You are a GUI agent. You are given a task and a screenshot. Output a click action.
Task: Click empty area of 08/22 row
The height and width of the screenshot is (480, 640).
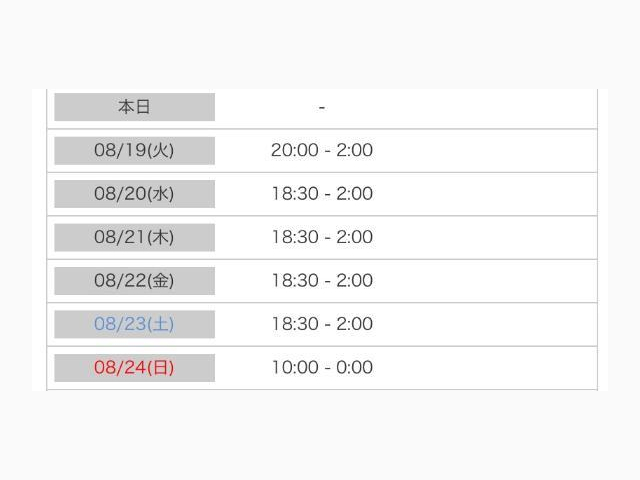pyautogui.click(x=486, y=281)
